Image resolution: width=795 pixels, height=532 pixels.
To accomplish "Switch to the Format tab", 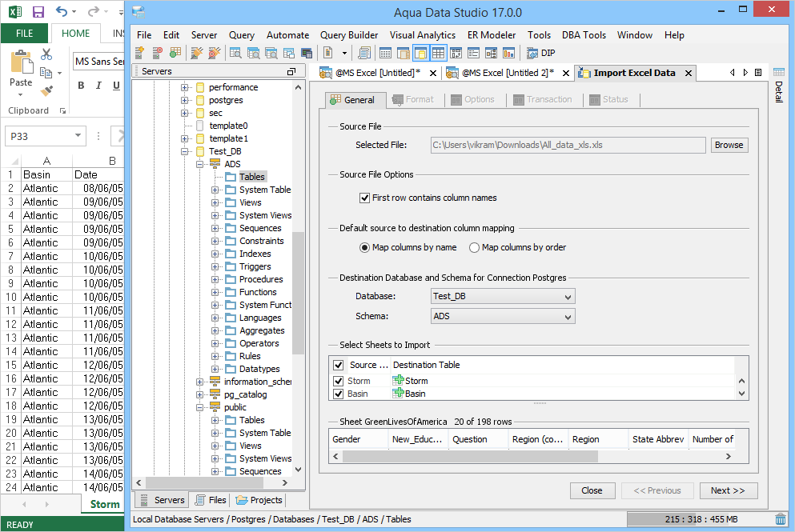I will (414, 99).
